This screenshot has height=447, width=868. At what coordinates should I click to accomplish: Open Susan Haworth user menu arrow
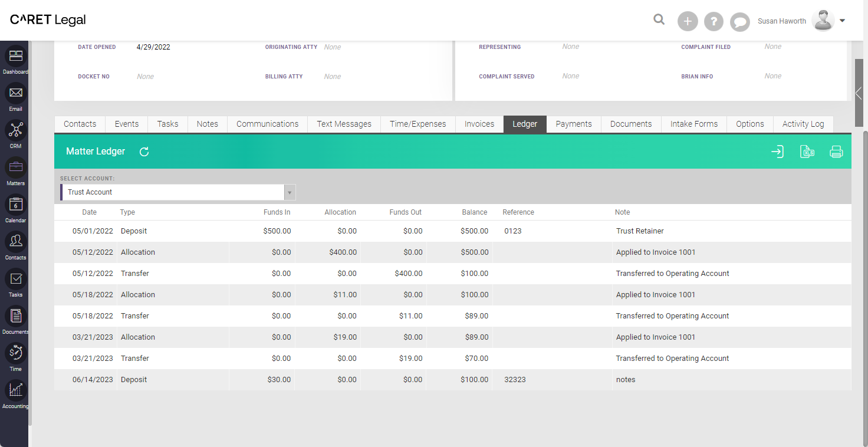(842, 21)
